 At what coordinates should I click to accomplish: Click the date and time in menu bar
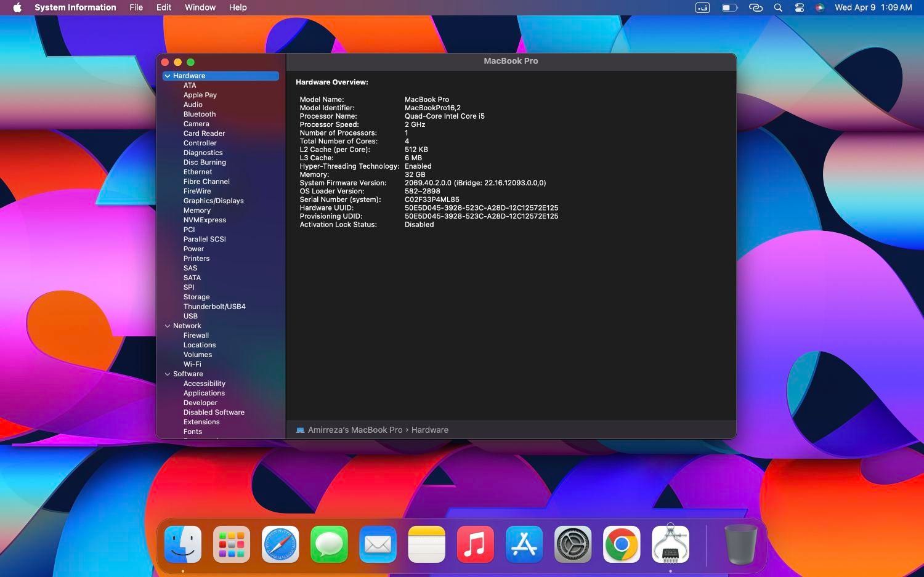(x=873, y=7)
